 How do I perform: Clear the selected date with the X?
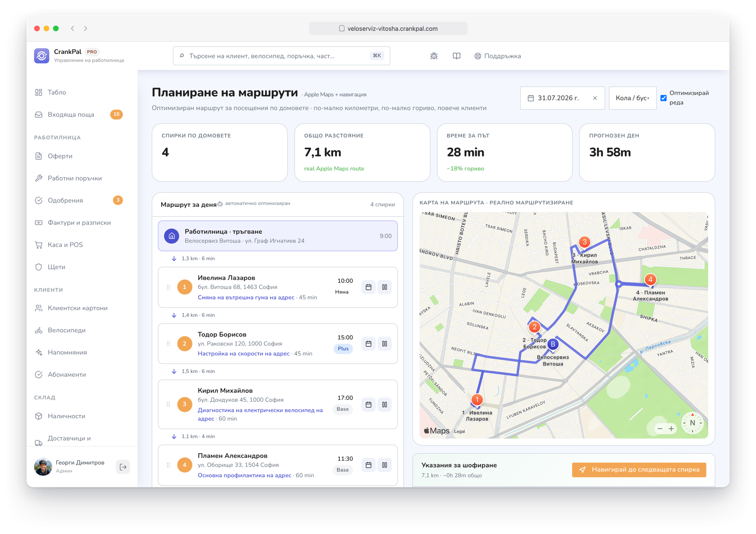595,98
